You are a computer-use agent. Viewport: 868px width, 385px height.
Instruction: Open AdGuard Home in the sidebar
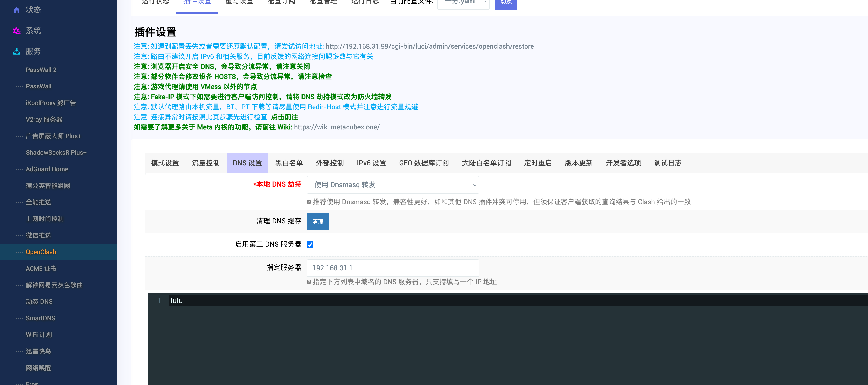coord(47,169)
